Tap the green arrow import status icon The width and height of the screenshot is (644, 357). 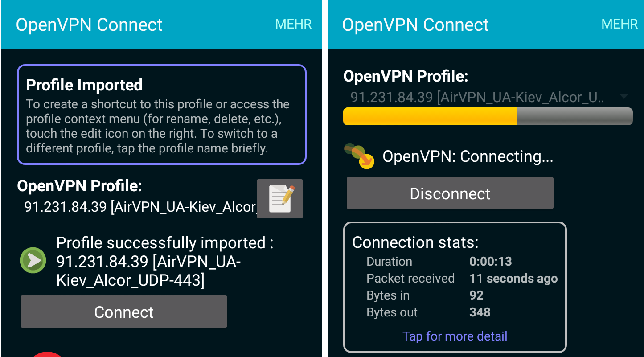pos(33,260)
